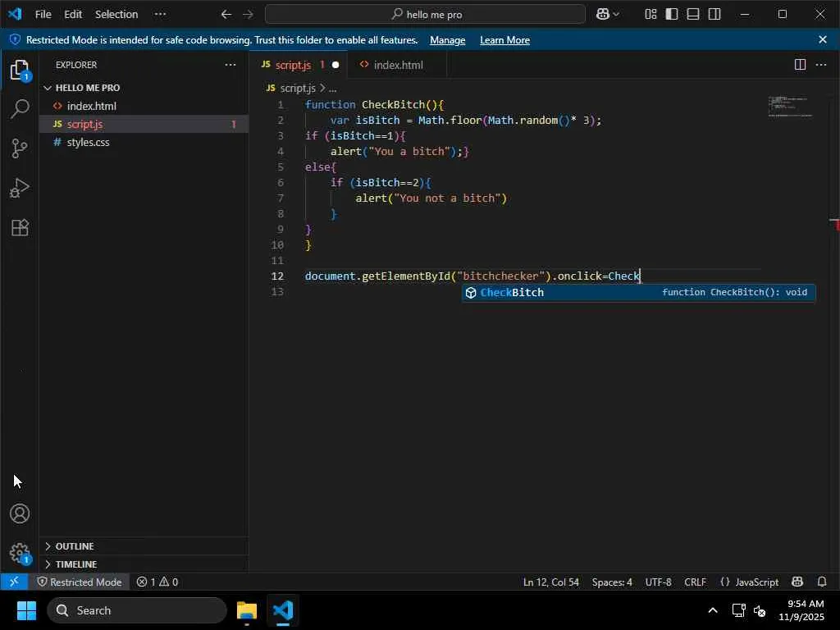
Task: Click the Learn More link
Action: [504, 40]
